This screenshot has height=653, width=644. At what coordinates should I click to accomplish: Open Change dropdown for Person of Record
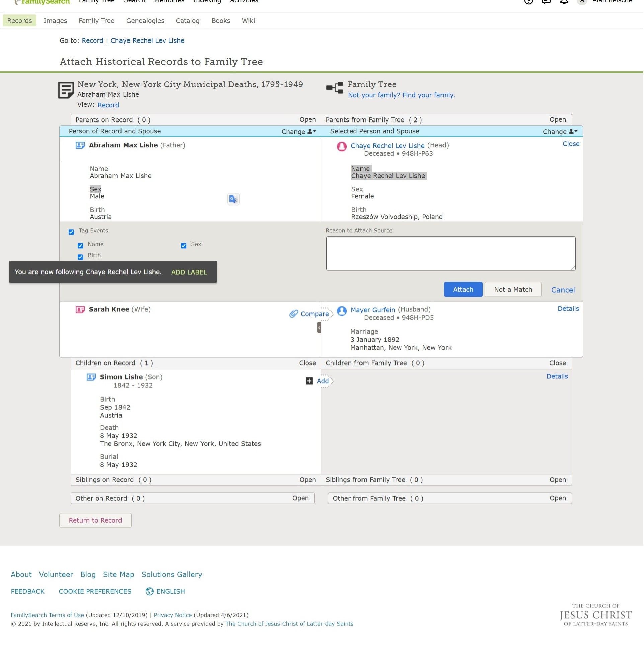[x=299, y=132]
